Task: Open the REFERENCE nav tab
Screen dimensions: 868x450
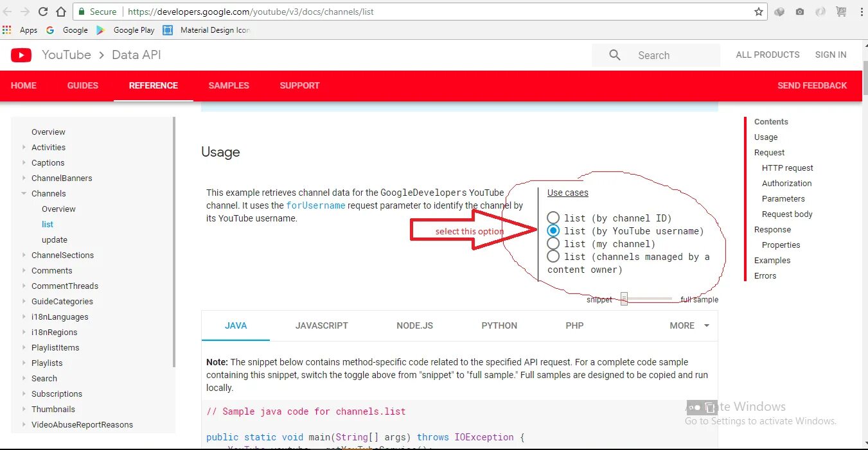Action: [x=154, y=85]
